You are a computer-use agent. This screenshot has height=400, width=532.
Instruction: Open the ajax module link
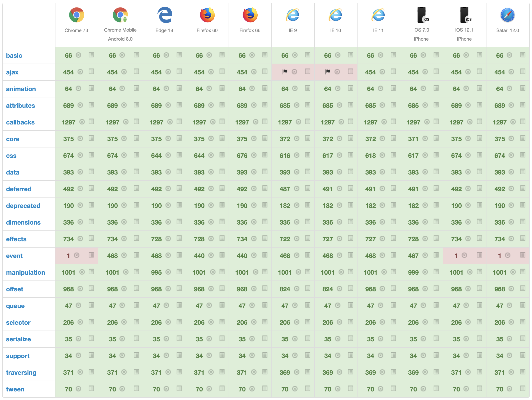12,72
